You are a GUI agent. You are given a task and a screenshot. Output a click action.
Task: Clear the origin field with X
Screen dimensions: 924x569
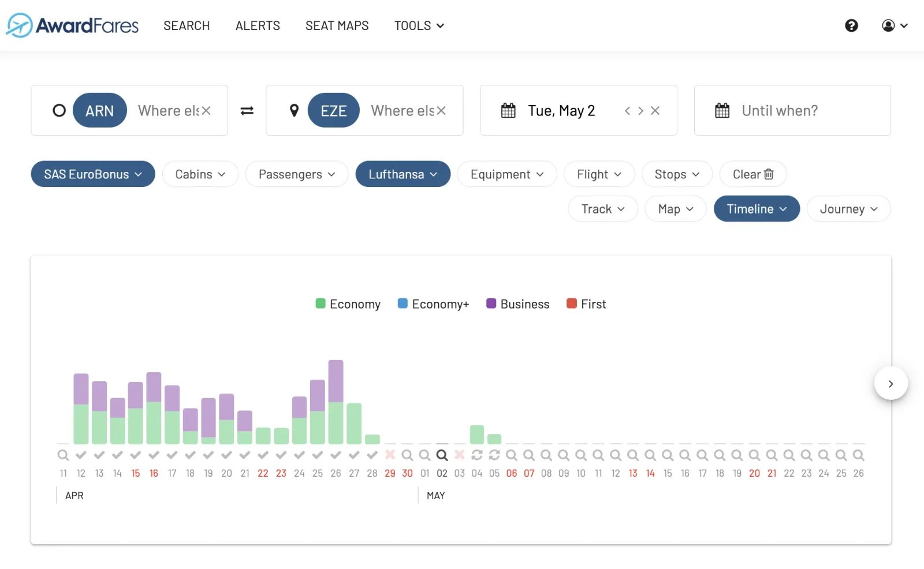(206, 110)
